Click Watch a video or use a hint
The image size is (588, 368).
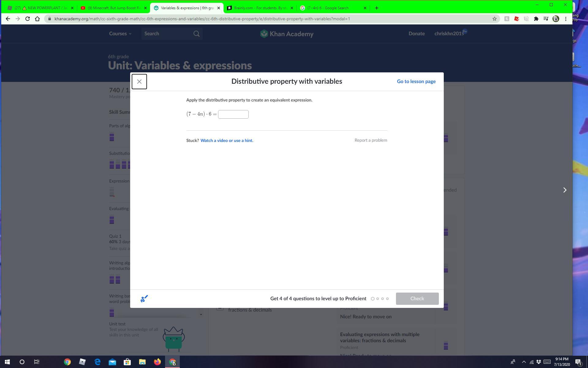(227, 140)
